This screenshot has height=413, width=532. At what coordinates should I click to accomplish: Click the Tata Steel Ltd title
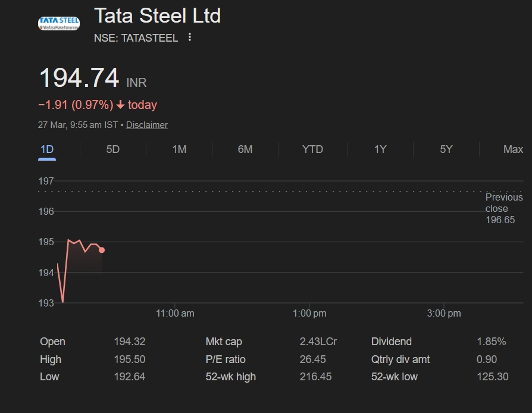[x=158, y=15]
